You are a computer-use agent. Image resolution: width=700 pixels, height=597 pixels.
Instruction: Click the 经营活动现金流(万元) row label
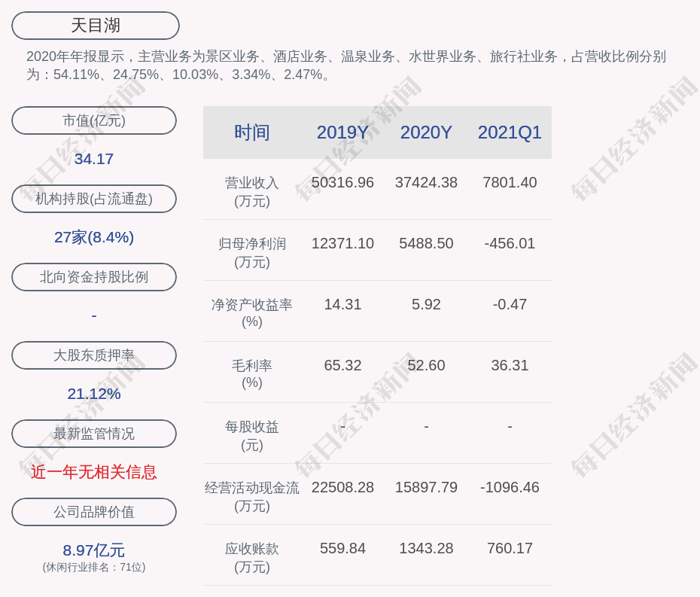click(x=252, y=497)
